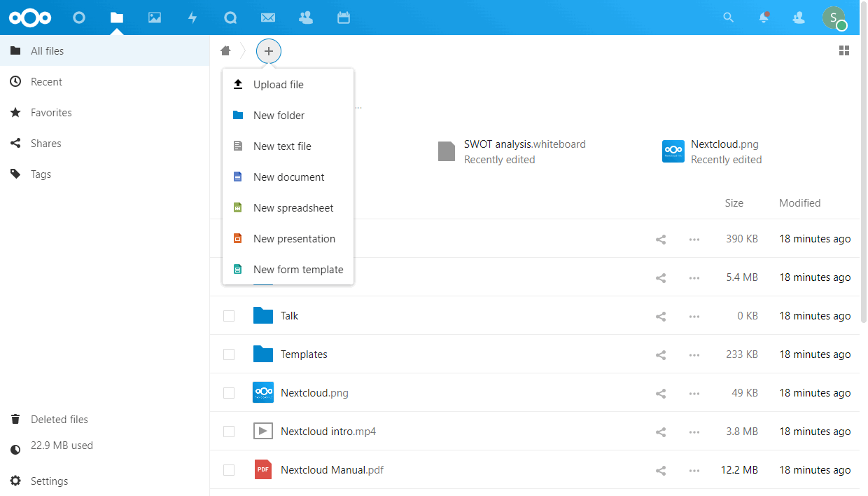Image resolution: width=868 pixels, height=496 pixels.
Task: Tick the checkbox for Nextcloud Manual.pdf
Action: tap(229, 470)
